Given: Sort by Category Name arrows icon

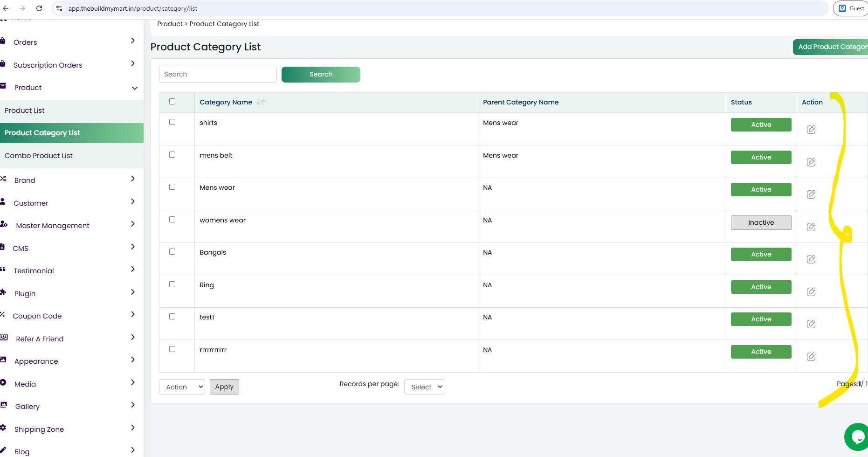Looking at the screenshot, I should click(261, 102).
